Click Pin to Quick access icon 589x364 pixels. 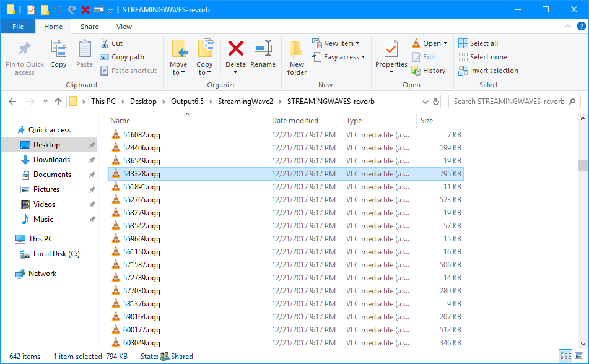tap(25, 57)
